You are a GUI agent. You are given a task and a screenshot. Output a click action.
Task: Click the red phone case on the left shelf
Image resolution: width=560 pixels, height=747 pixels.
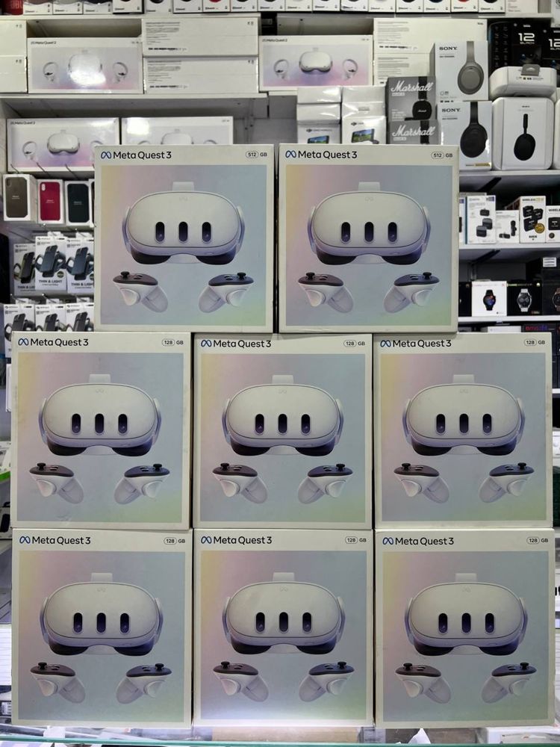[x=51, y=201]
